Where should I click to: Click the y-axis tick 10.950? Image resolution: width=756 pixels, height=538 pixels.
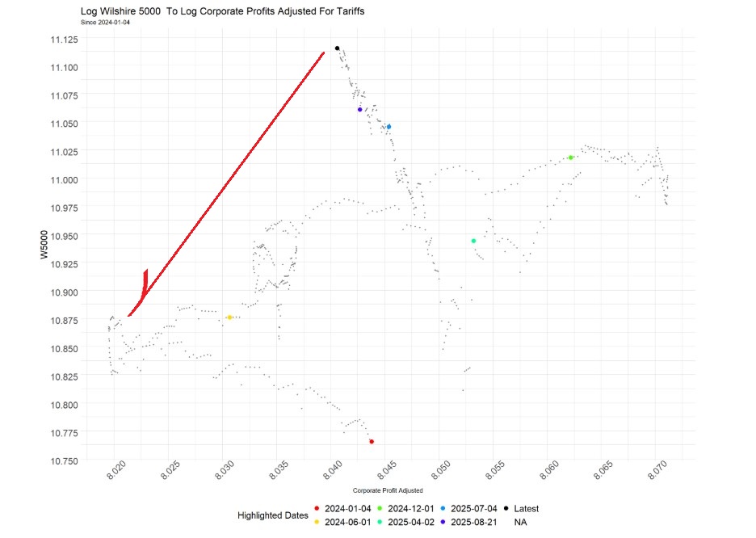(64, 236)
